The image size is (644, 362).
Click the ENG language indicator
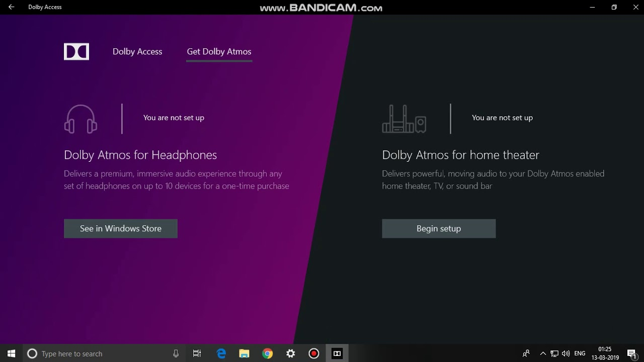(580, 353)
